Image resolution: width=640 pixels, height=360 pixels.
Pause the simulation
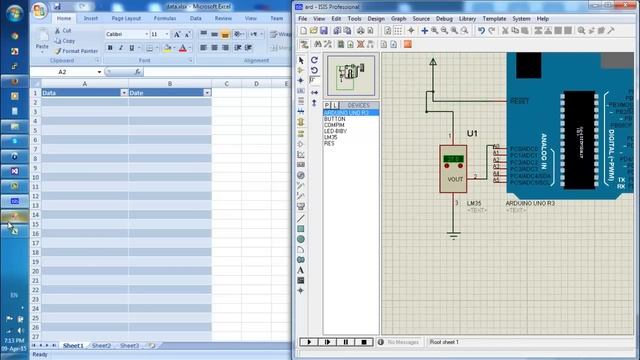point(346,342)
